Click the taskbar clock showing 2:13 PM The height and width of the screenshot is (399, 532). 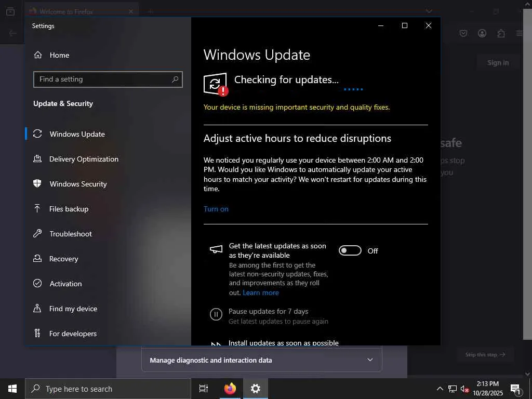coord(487,389)
